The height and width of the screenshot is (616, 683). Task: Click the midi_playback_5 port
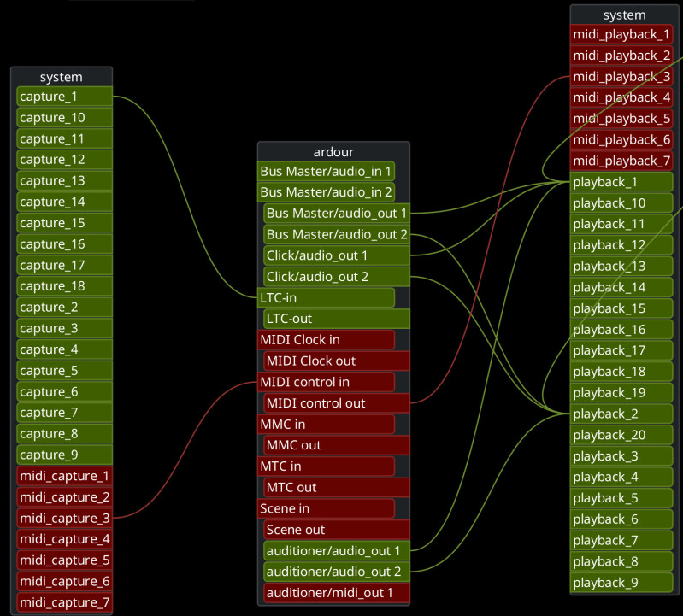[621, 119]
